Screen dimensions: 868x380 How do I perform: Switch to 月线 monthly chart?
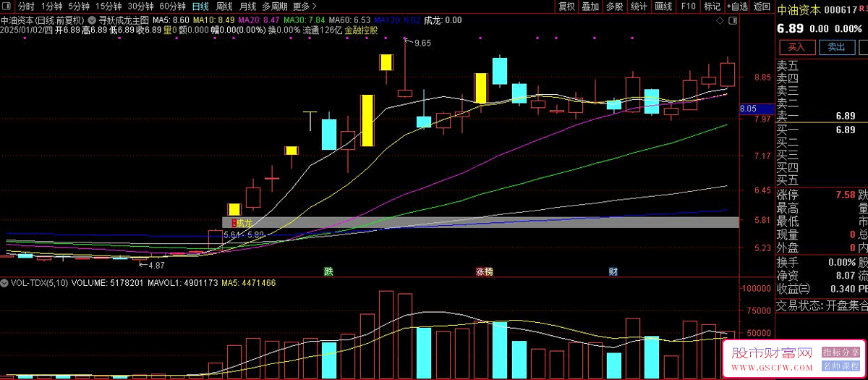[248, 7]
